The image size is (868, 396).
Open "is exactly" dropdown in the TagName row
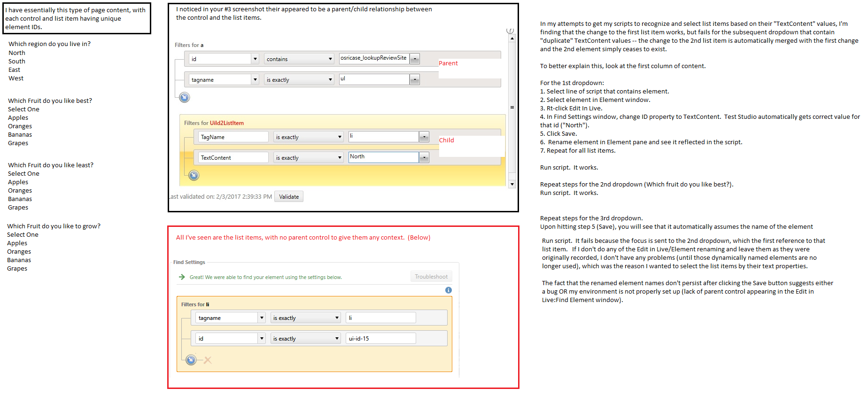tap(309, 137)
